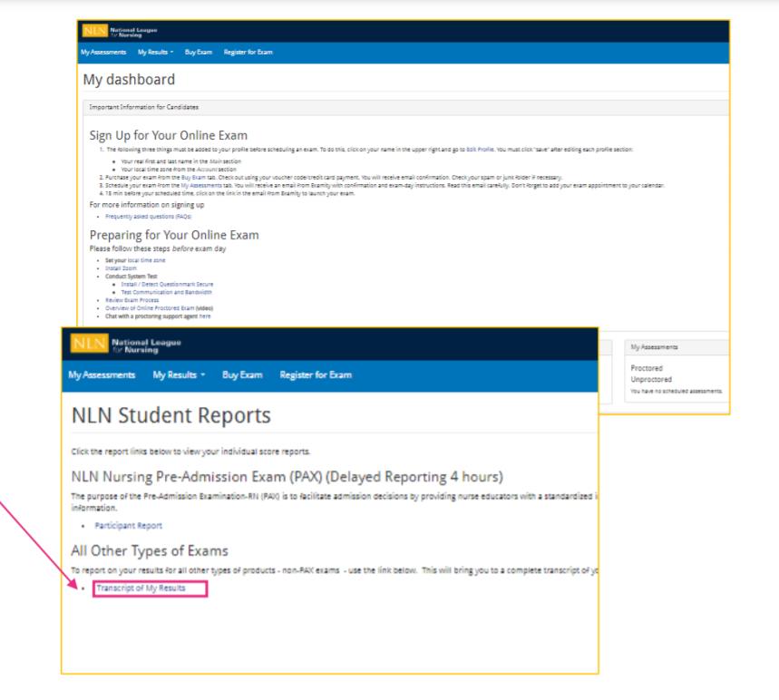This screenshot has height=700, width=779.
Task: Expand My Results dropdown in Student Reports window
Action: tap(179, 375)
